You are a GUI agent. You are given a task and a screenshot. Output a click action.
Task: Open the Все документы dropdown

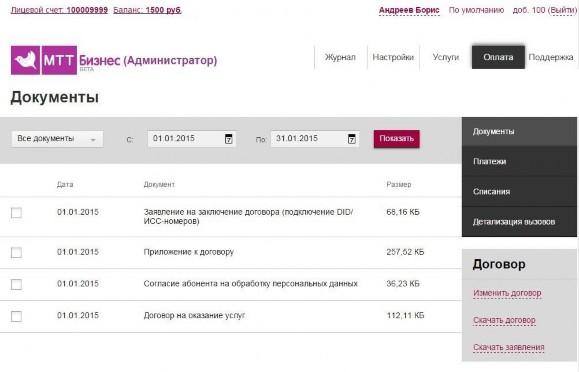coord(57,139)
